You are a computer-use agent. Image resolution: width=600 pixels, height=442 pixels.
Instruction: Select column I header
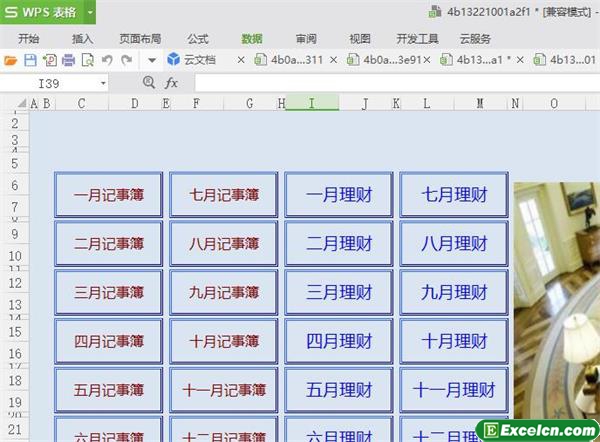tap(312, 103)
